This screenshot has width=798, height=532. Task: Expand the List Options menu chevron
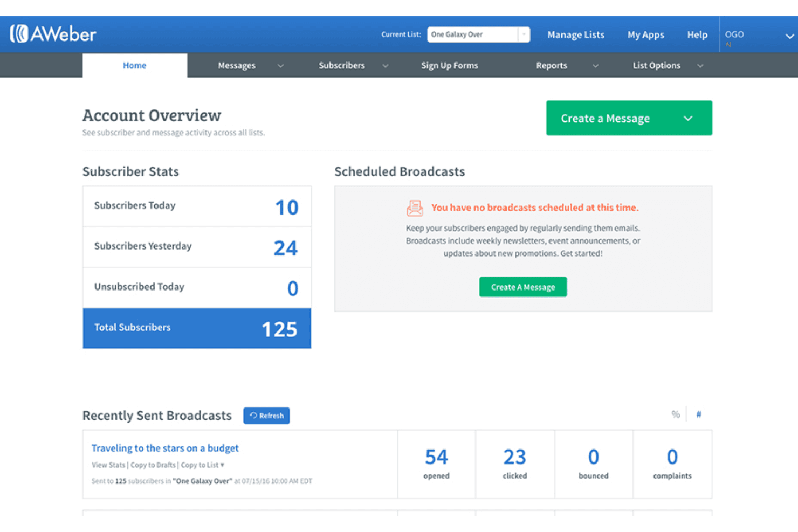click(700, 66)
